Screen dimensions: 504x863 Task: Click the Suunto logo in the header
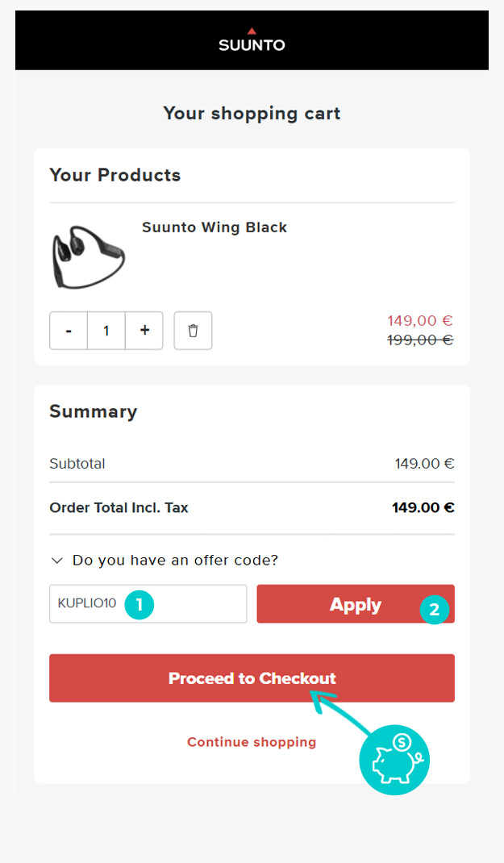[x=252, y=40]
